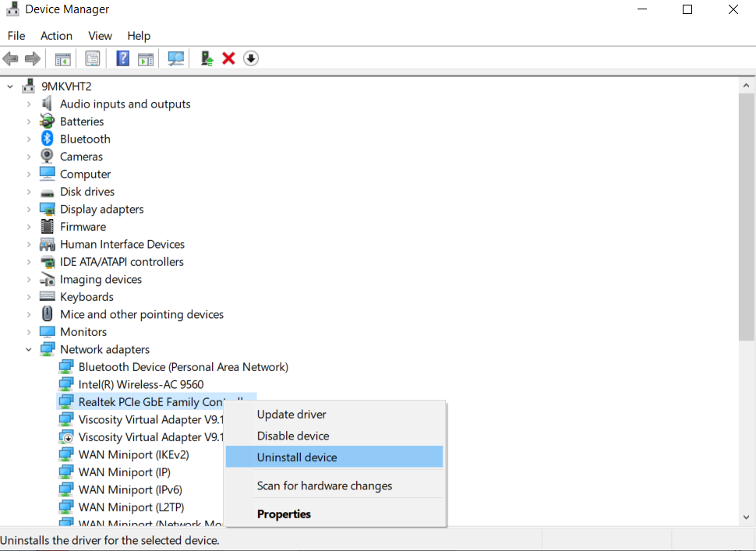
Task: Click Scan for hardware changes monitor icon
Action: (x=176, y=58)
